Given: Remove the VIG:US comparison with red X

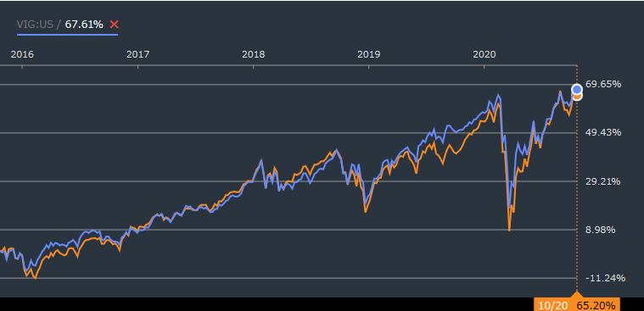Looking at the screenshot, I should tap(115, 25).
